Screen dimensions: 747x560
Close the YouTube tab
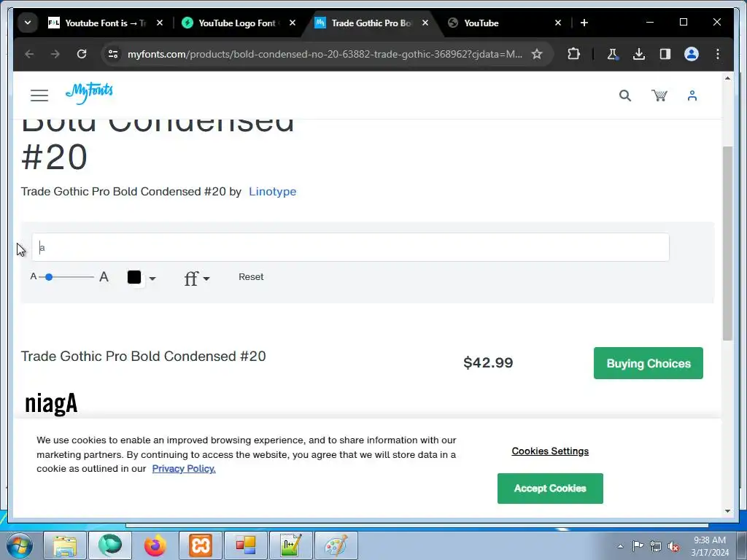(x=558, y=23)
